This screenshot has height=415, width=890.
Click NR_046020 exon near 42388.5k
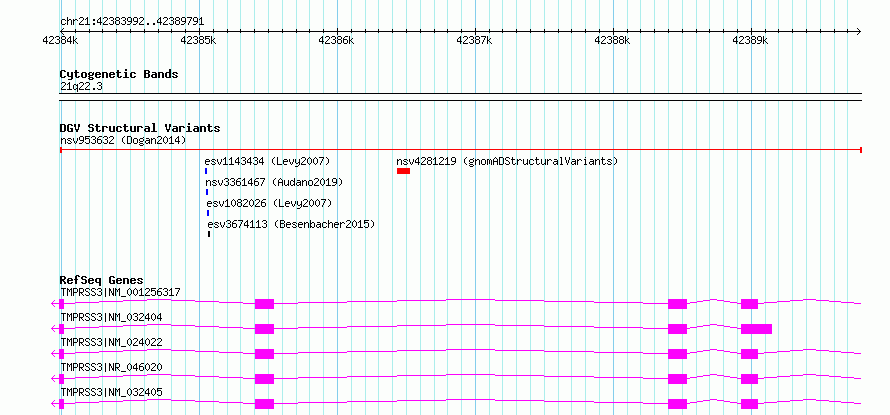click(x=677, y=379)
